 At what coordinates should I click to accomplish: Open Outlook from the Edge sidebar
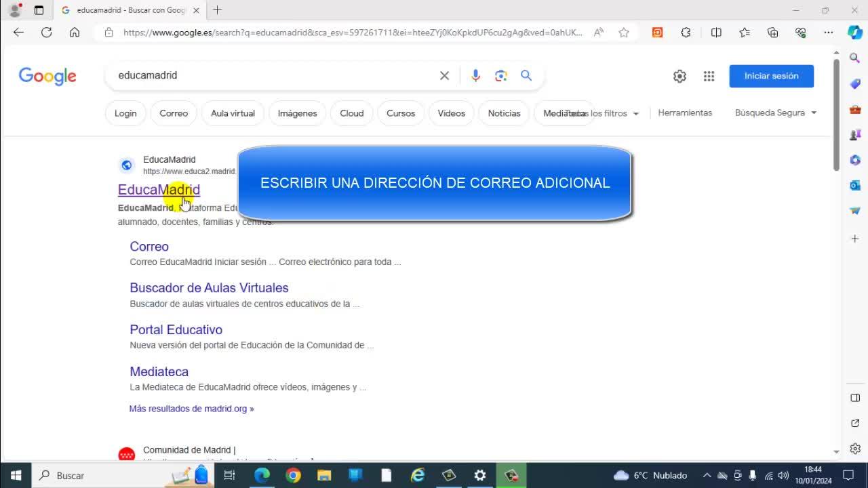click(x=855, y=185)
